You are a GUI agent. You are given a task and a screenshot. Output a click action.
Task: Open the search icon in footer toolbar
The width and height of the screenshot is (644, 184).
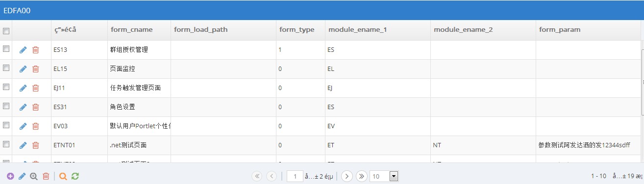click(63, 176)
